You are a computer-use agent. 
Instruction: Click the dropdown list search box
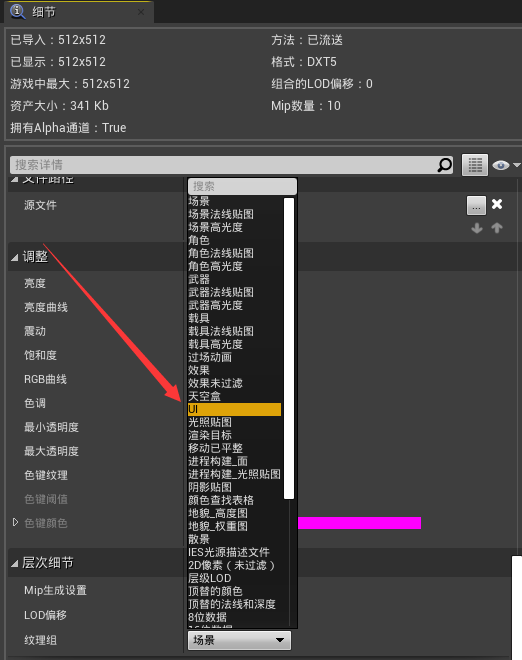[242, 186]
